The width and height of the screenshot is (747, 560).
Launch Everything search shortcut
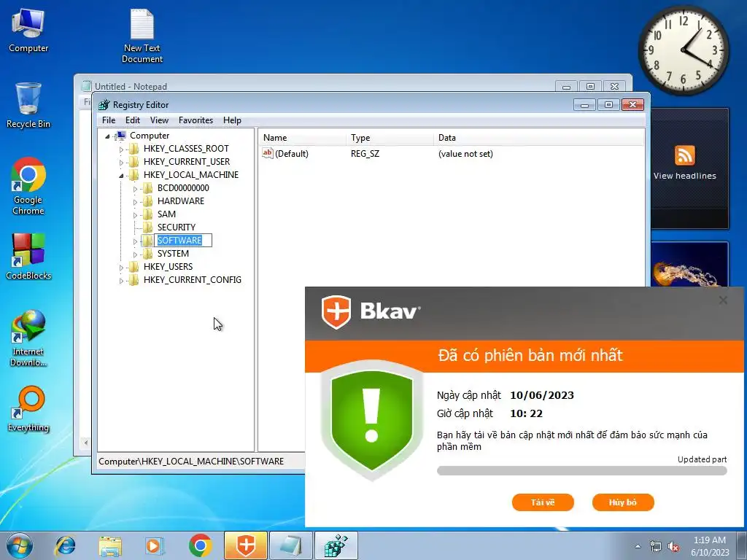point(28,409)
